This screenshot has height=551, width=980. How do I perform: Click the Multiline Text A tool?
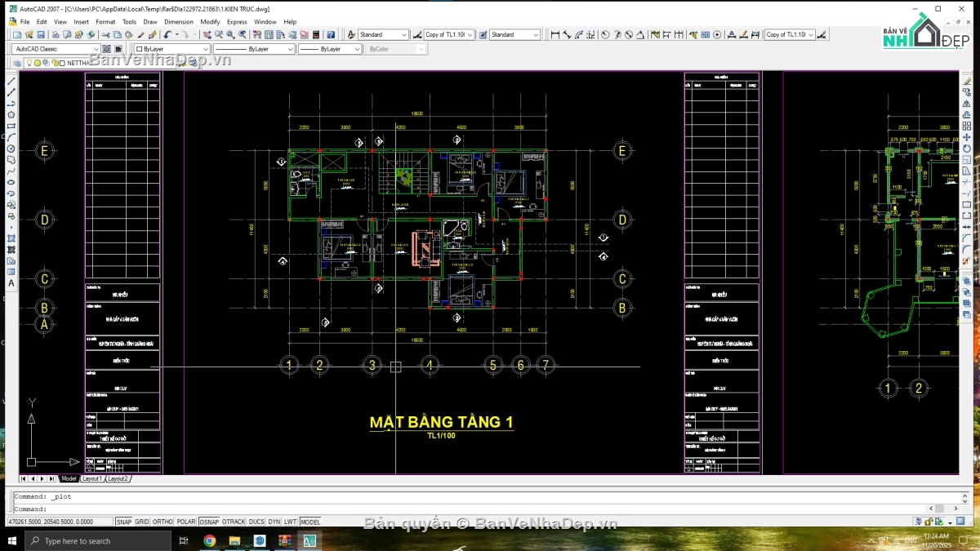[x=11, y=283]
